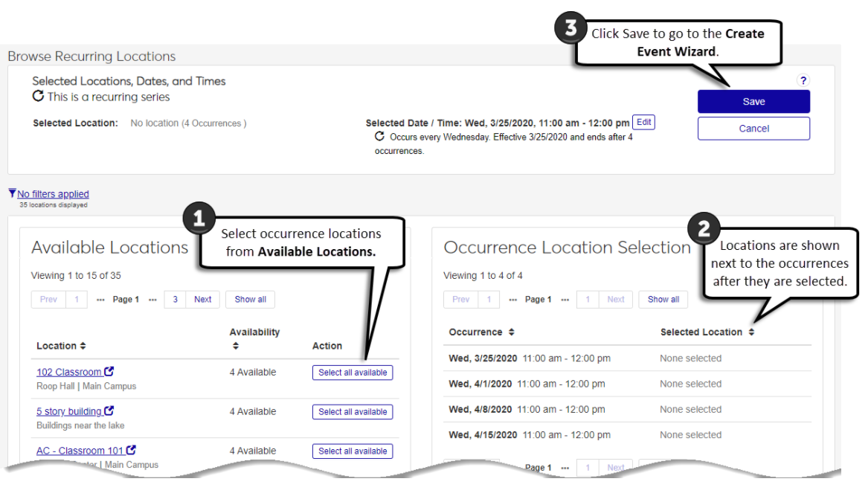868x499 pixels.
Task: Click the help question mark icon
Action: tap(803, 80)
